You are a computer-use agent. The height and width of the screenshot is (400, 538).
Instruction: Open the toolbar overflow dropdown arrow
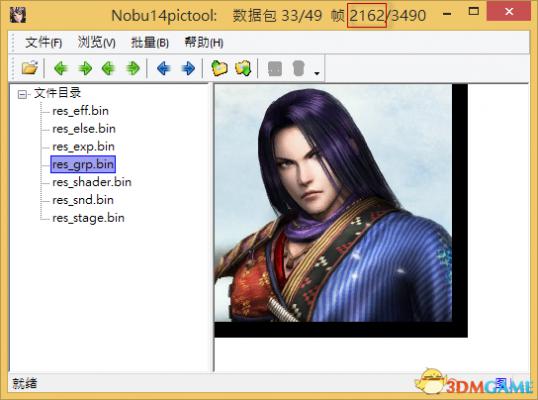click(317, 73)
